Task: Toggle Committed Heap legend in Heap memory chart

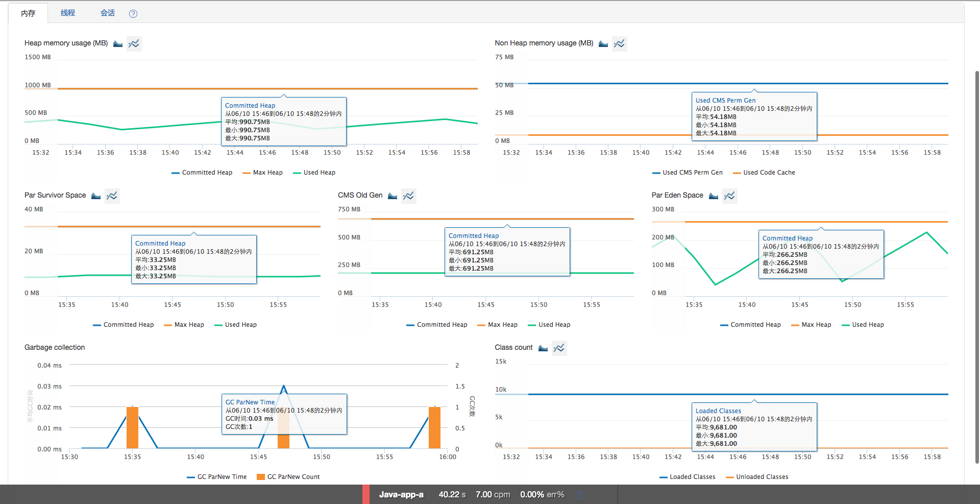Action: (x=202, y=173)
